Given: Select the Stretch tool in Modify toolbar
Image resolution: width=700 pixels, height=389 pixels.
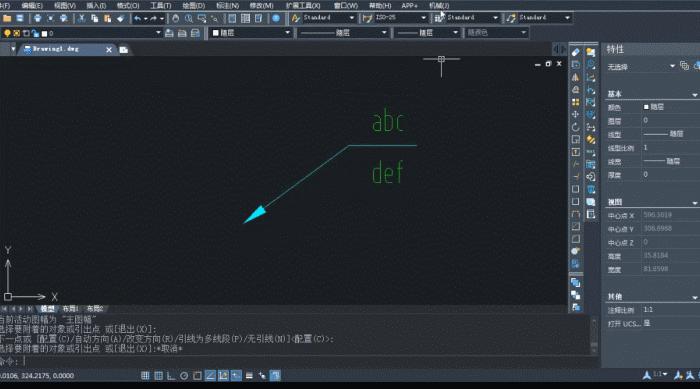Looking at the screenshot, I should click(x=575, y=152).
